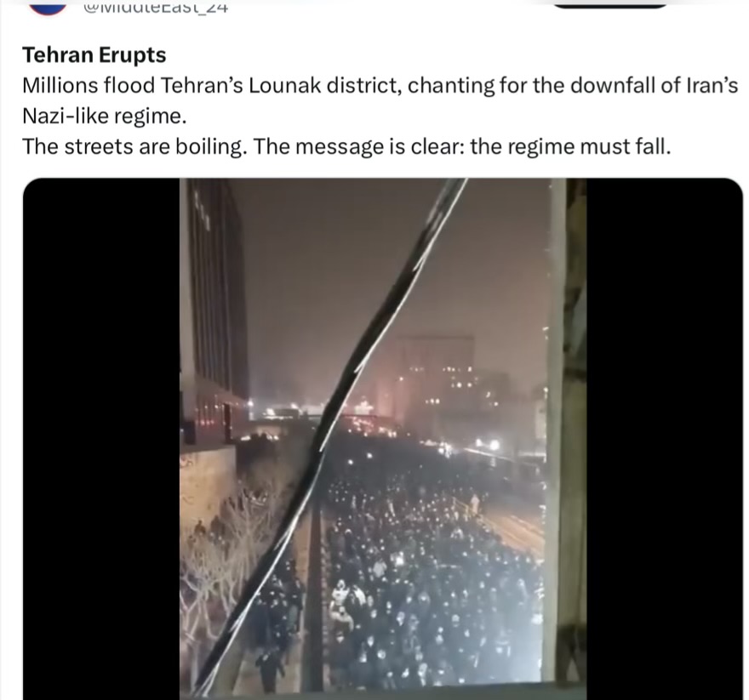This screenshot has width=749, height=700.
Task: Open the @MiddleEast_24 handle link
Action: point(156,7)
